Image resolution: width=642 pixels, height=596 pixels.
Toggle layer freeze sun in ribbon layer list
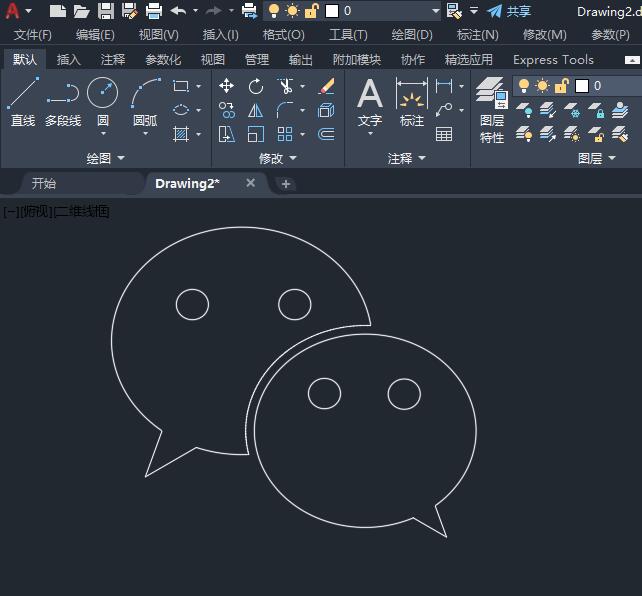pos(543,86)
